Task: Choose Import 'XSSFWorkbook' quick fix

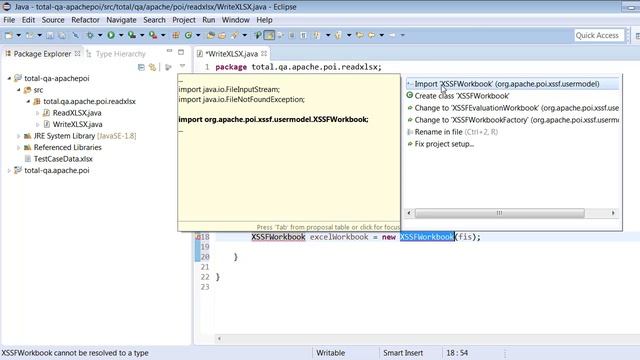Action: pos(512,84)
